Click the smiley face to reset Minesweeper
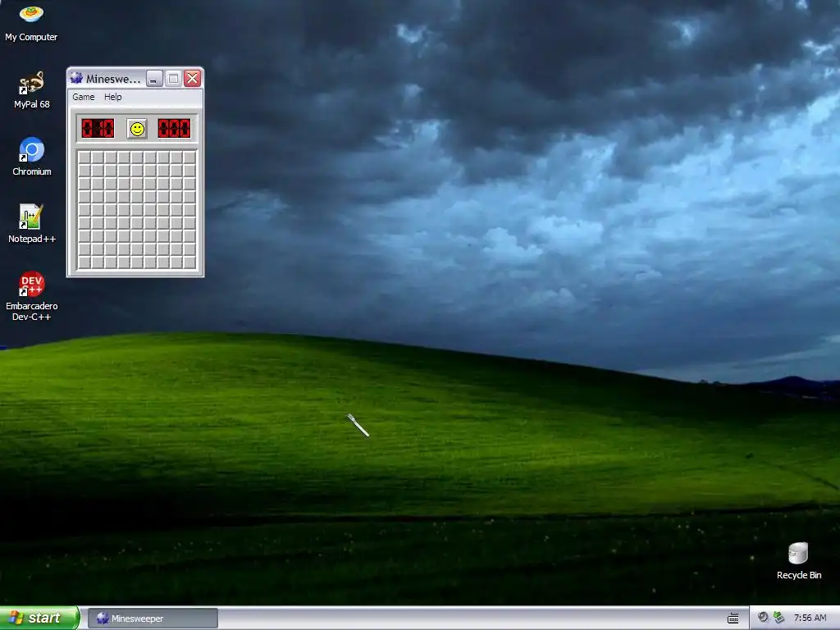The width and height of the screenshot is (840, 630). click(137, 129)
